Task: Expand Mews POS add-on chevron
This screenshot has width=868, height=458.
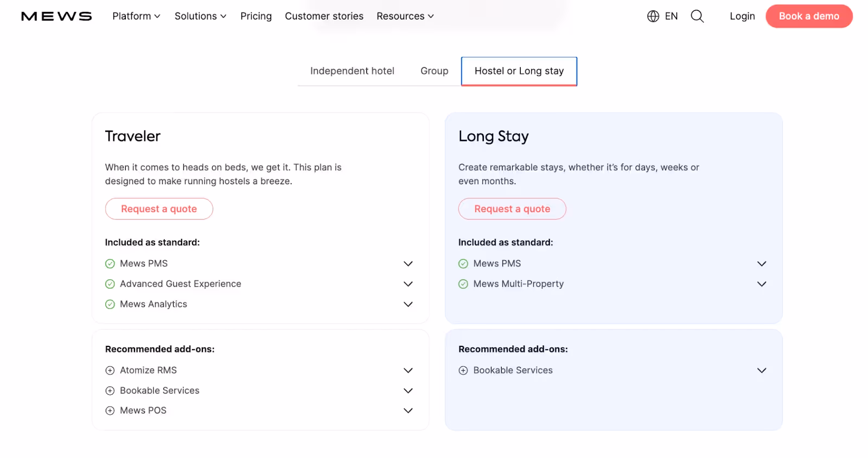Action: click(x=409, y=411)
